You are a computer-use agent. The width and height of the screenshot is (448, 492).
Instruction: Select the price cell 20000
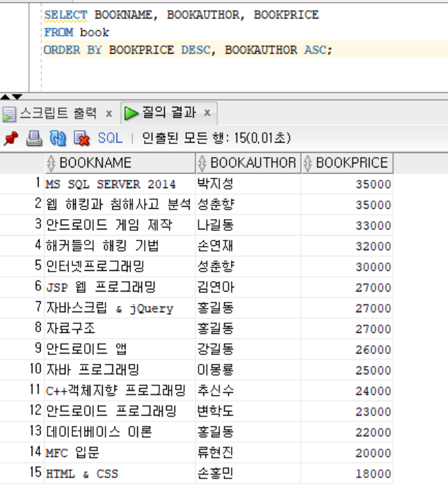(x=347, y=453)
